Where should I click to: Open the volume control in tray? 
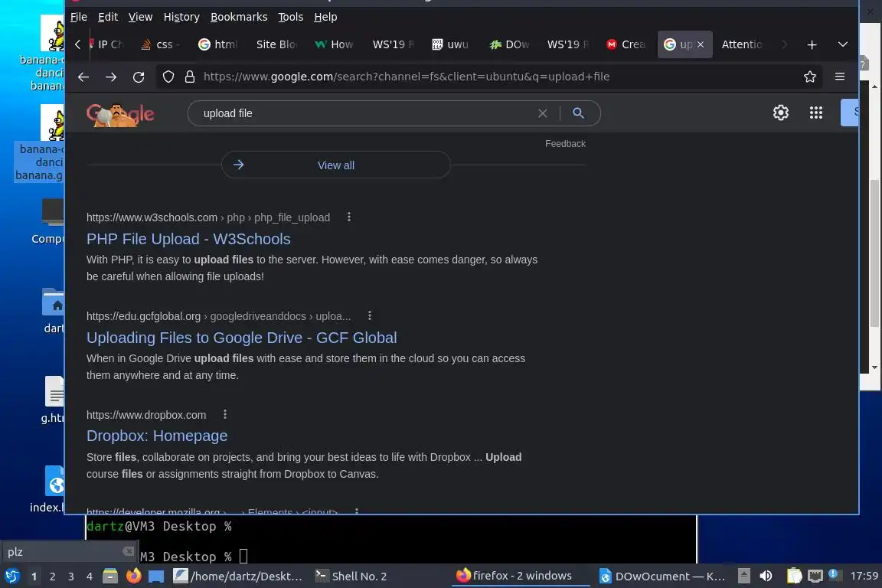coord(766,577)
